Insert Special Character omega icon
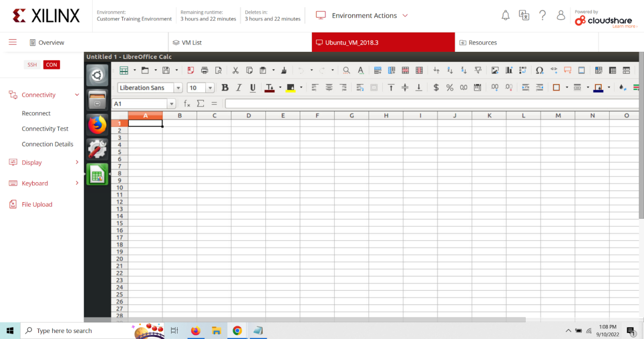The image size is (644, 339). pyautogui.click(x=539, y=70)
